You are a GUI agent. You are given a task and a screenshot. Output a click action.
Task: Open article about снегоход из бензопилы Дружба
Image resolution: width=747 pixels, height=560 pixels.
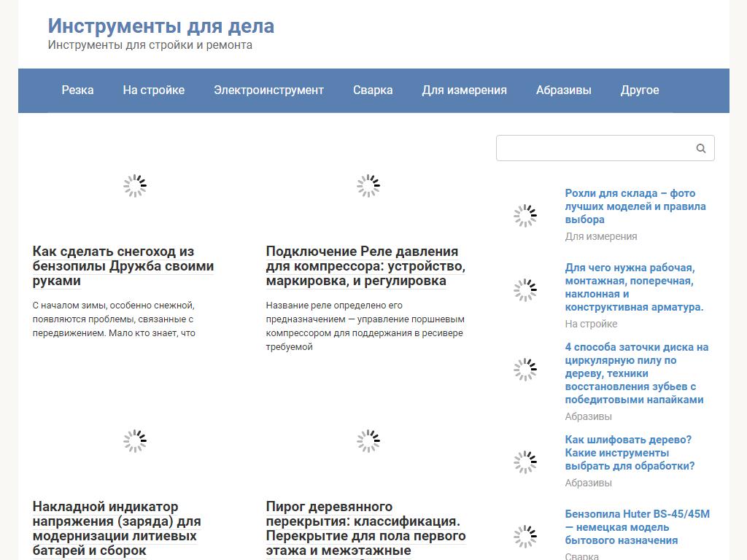pos(123,266)
